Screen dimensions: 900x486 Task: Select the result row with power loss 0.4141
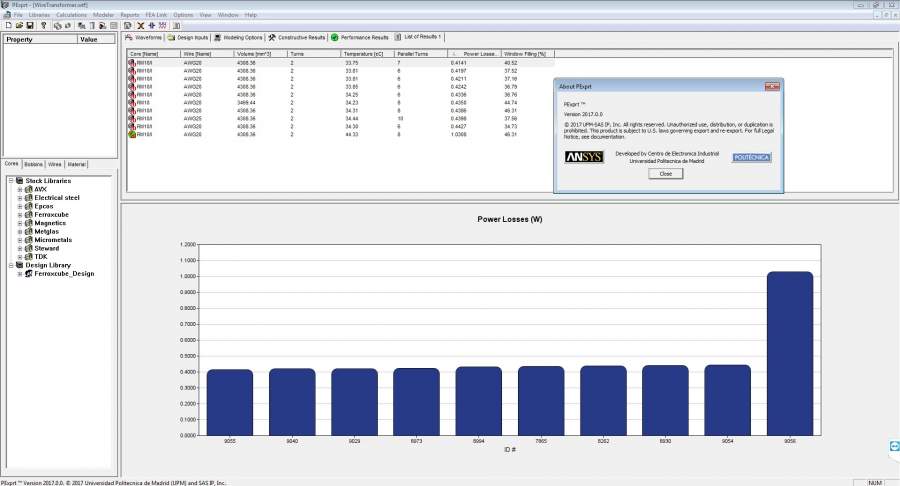point(341,63)
